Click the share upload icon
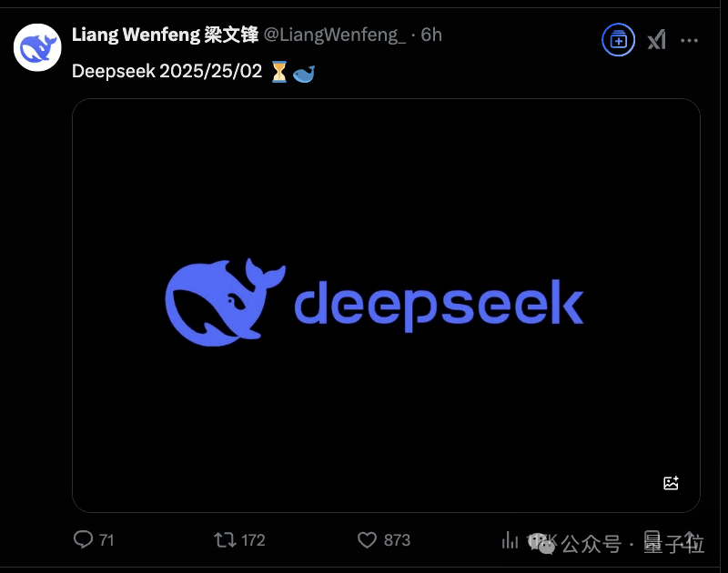The image size is (728, 573). point(691,539)
